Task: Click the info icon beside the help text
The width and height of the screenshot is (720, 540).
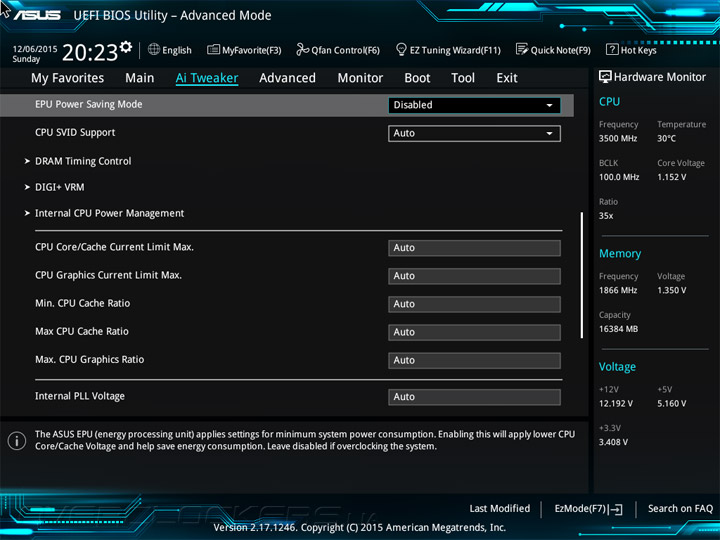Action: click(17, 441)
